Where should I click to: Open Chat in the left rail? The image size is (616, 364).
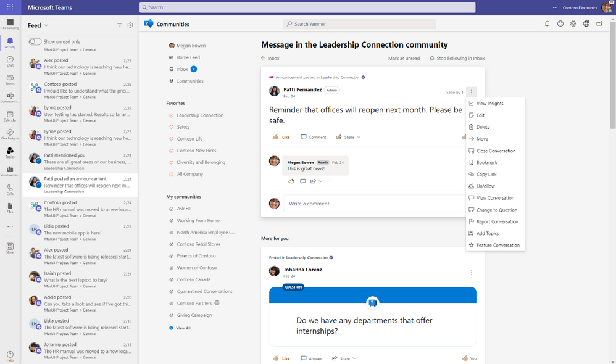10,61
